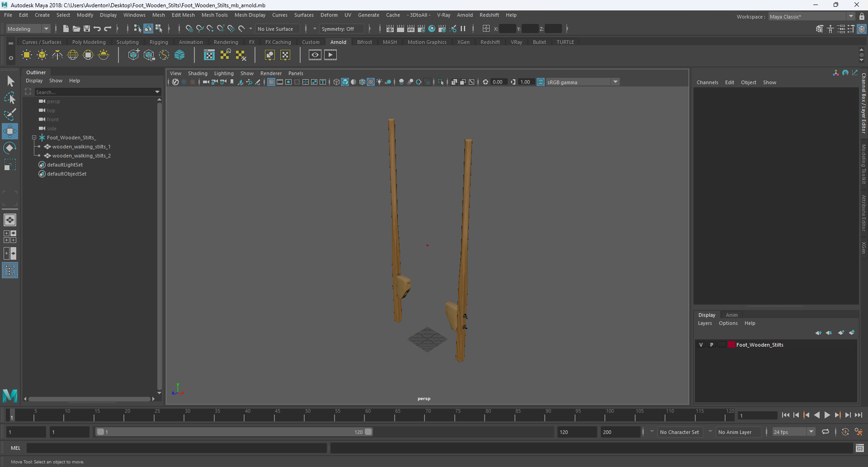Toggle viewport grid display
The width and height of the screenshot is (868, 467).
click(271, 82)
